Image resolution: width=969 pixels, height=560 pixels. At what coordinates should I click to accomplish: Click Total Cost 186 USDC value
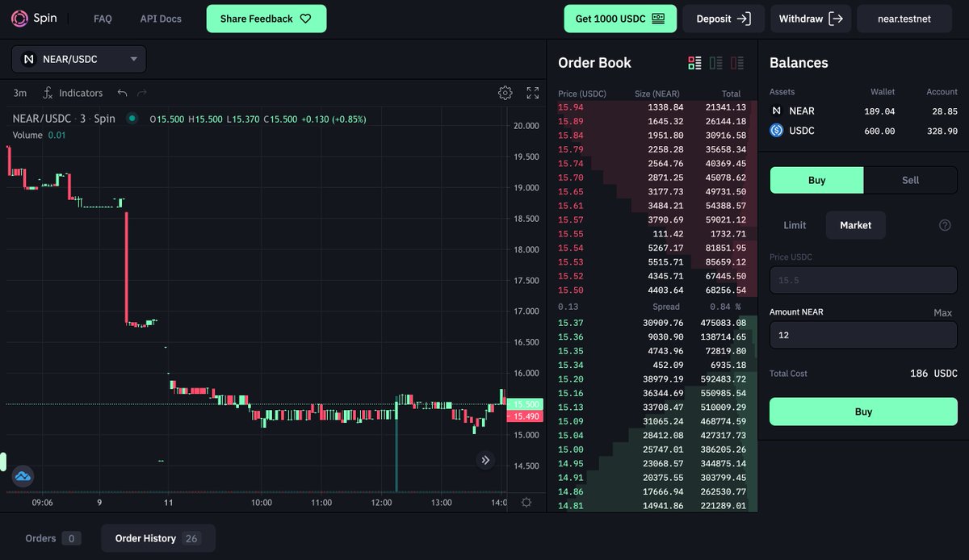pyautogui.click(x=933, y=374)
